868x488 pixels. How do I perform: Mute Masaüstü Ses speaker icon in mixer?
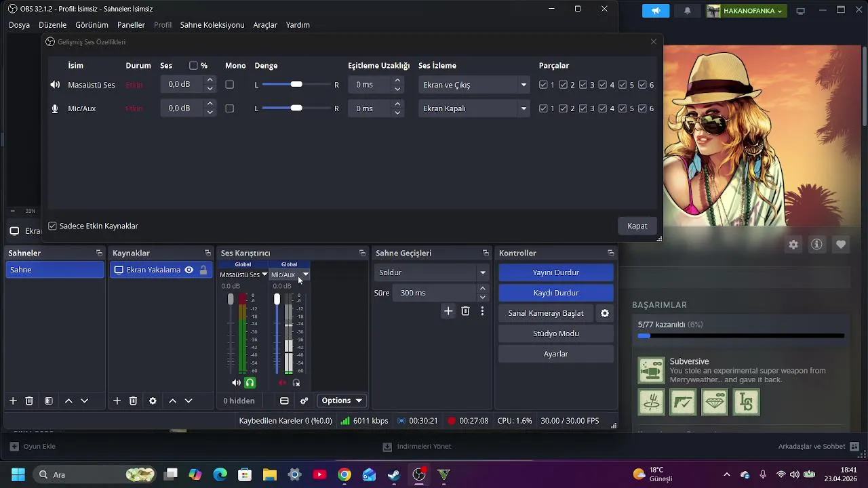click(236, 383)
